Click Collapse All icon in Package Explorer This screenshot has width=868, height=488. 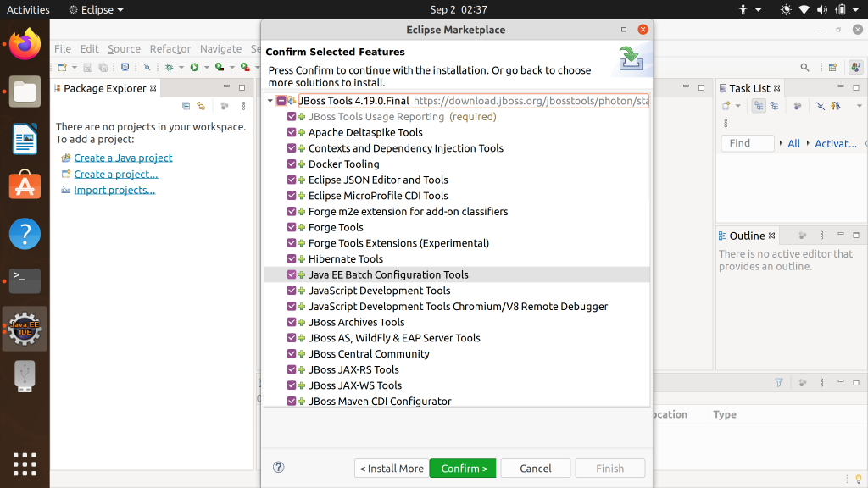(186, 106)
